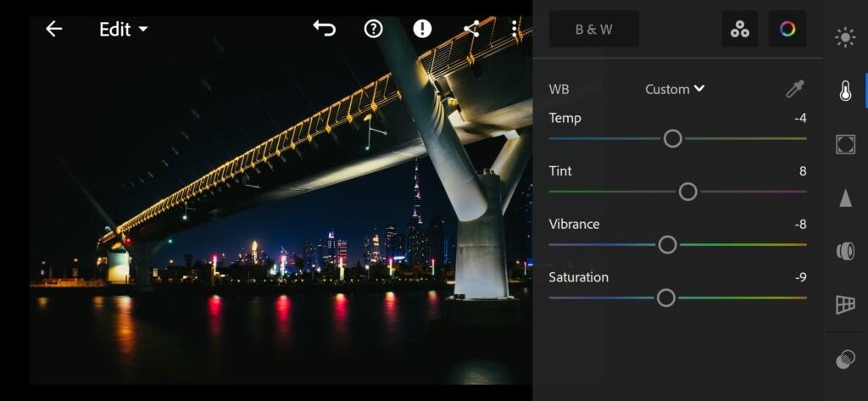Click the Saturation label

coord(578,277)
